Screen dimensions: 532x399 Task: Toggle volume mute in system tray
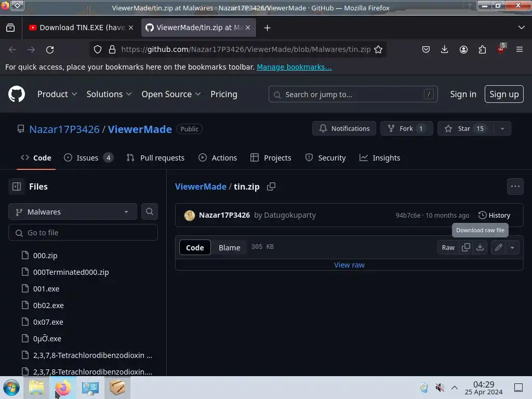tap(440, 388)
